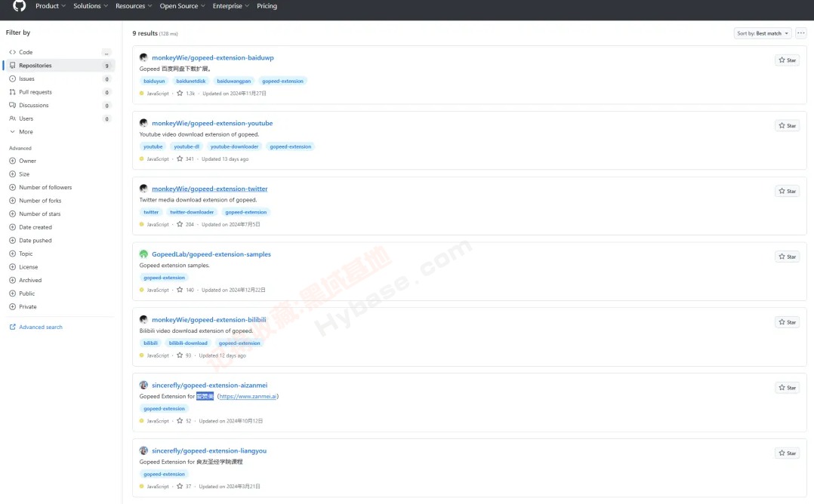Open monkeyWie avatar on the baiduwp result
This screenshot has height=504, width=814.
(143, 57)
